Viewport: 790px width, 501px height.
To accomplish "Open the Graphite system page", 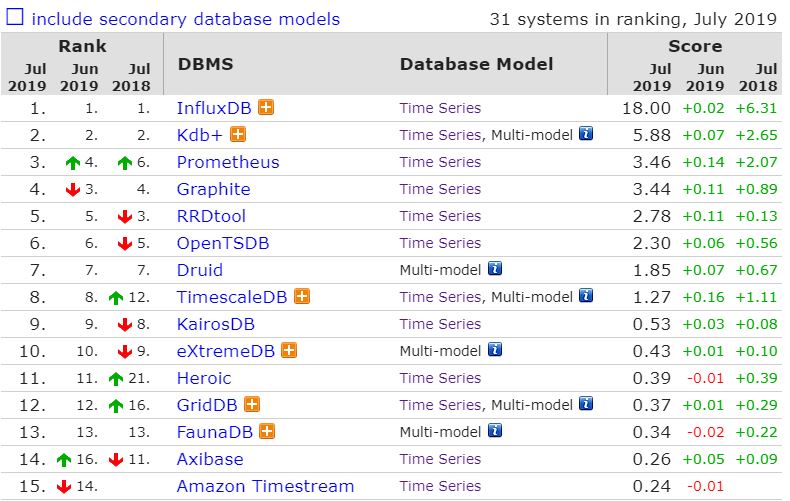I will click(213, 190).
